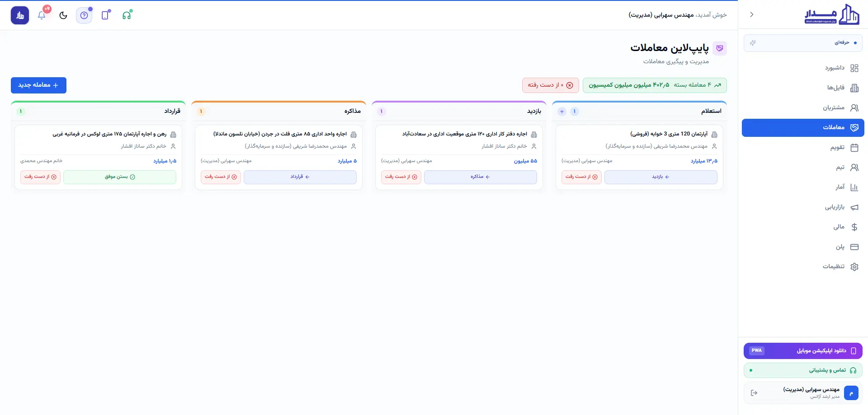868x415 pixels.
Task: Open بازاریابی marketing in sidebar
Action: point(803,207)
